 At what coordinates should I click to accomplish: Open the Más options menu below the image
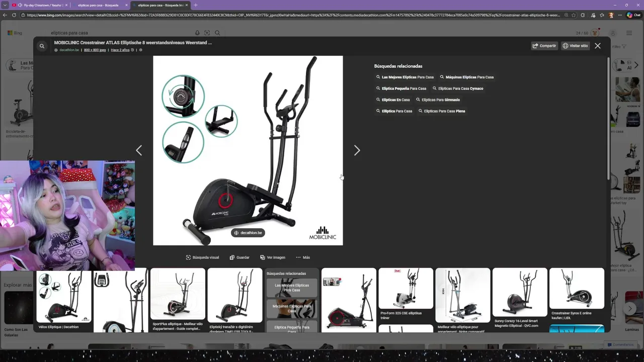303,257
